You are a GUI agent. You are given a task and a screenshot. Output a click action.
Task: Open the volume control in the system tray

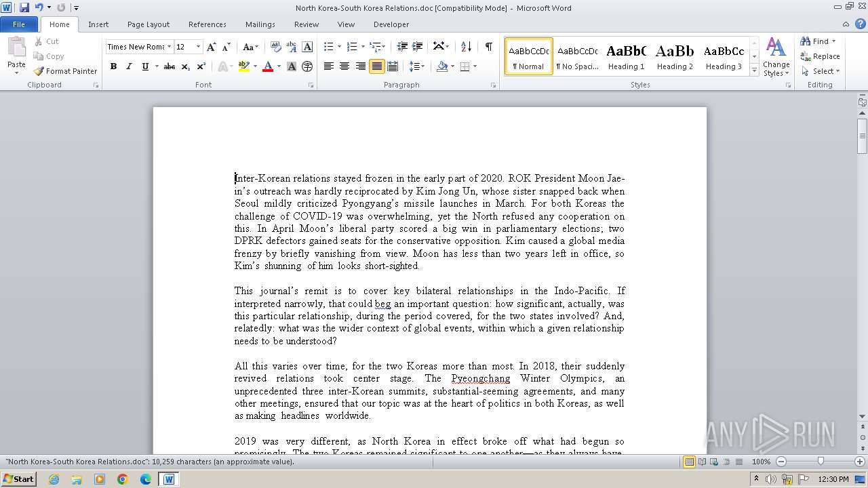click(772, 479)
